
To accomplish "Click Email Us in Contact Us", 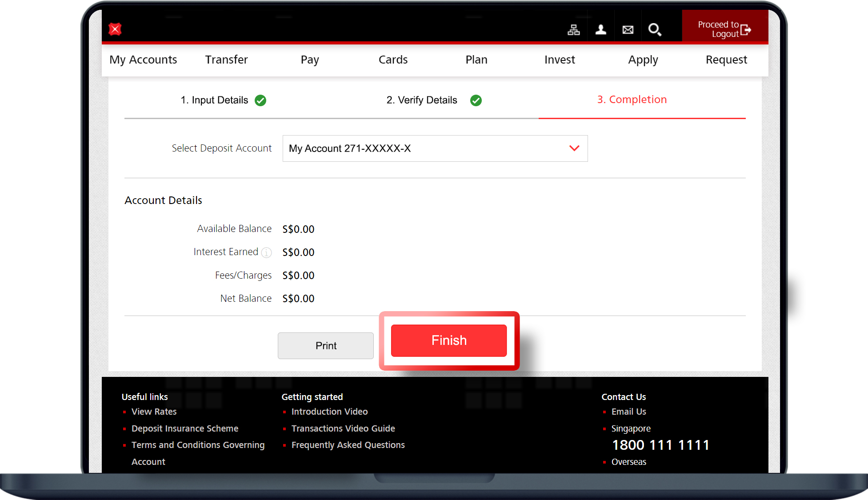I will (x=628, y=412).
